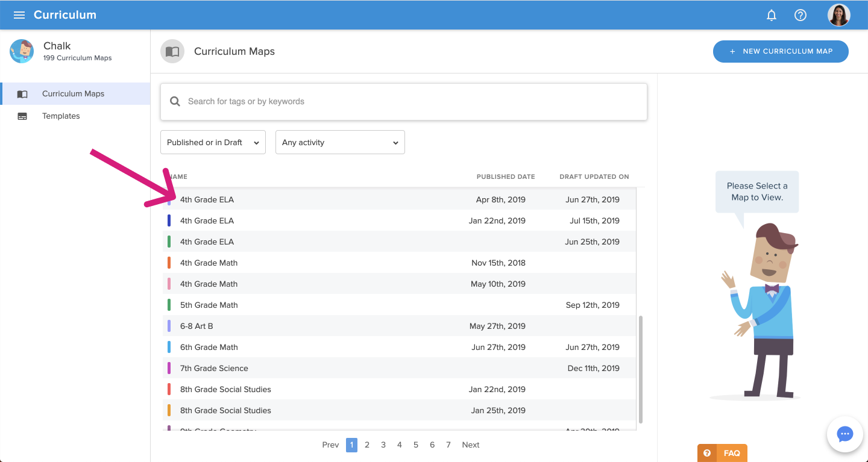
Task: Open the hamburger navigation menu
Action: point(19,15)
